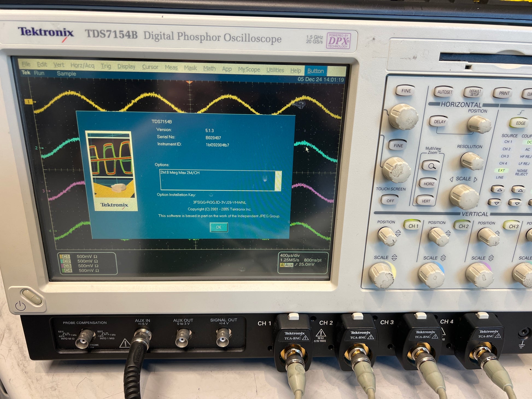Push the DEFAULT SETUP button
Viewport: 532px width, 399px height.
click(475, 93)
